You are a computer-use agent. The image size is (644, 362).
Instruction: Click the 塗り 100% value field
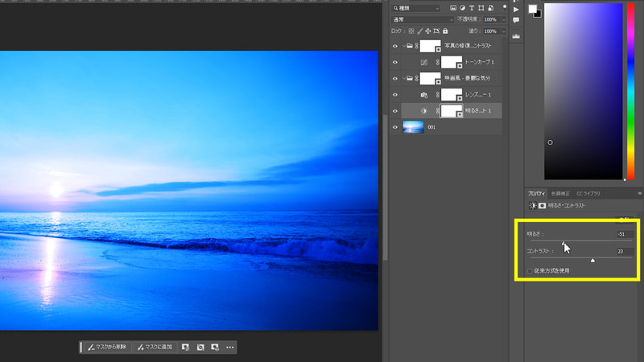point(490,31)
